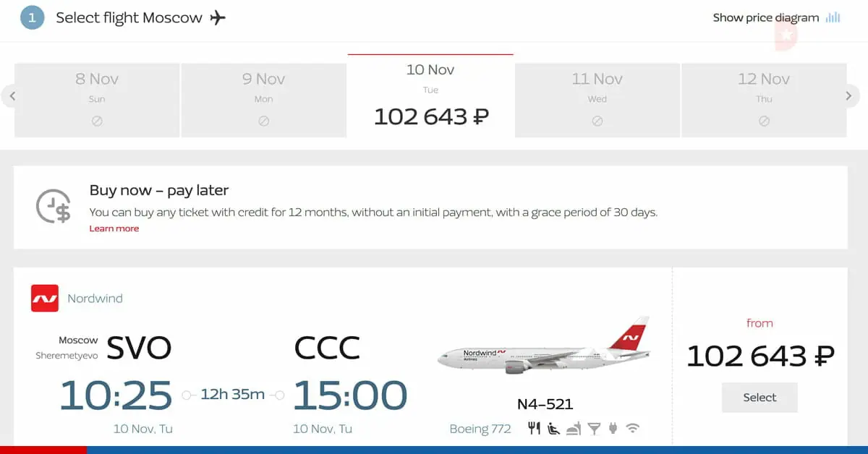Screen dimensions: 868x454
Task: Click Show price diagram link
Action: click(x=766, y=18)
